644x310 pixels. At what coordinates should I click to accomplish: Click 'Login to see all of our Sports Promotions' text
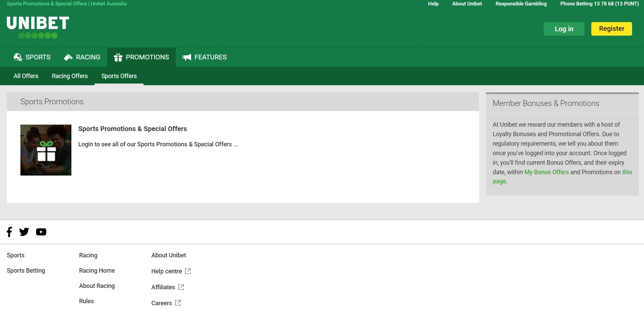pyautogui.click(x=155, y=144)
